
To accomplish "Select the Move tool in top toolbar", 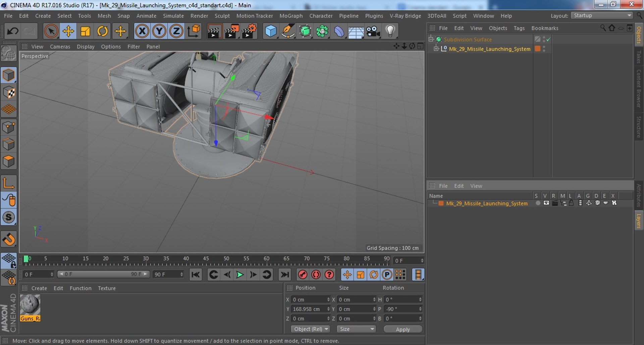I will click(x=68, y=31).
